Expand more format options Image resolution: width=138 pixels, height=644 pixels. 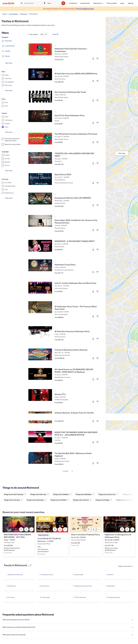[9, 132]
